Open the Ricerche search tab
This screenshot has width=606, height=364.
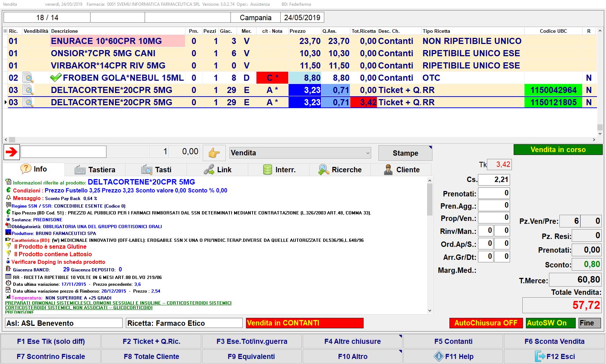coord(340,170)
